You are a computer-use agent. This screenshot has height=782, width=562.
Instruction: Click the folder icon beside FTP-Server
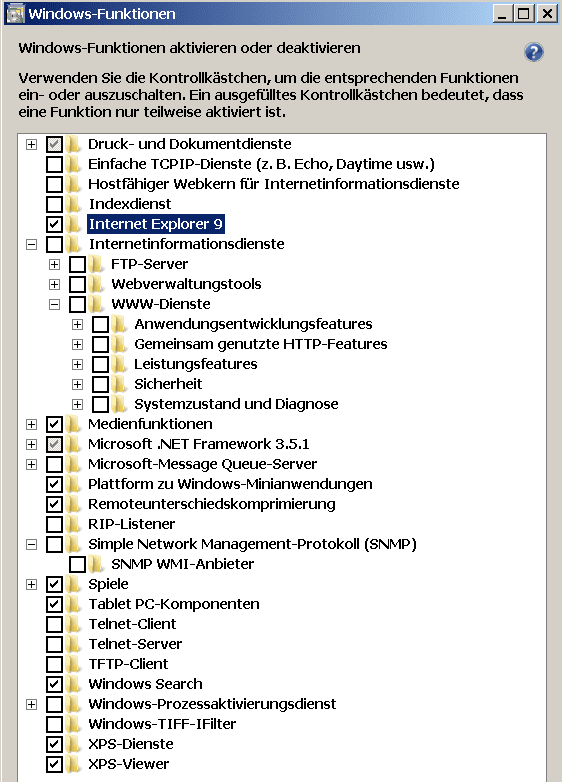(96, 264)
